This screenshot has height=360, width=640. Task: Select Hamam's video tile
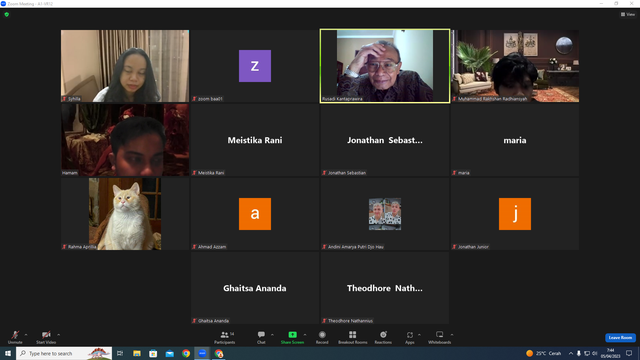tap(125, 140)
